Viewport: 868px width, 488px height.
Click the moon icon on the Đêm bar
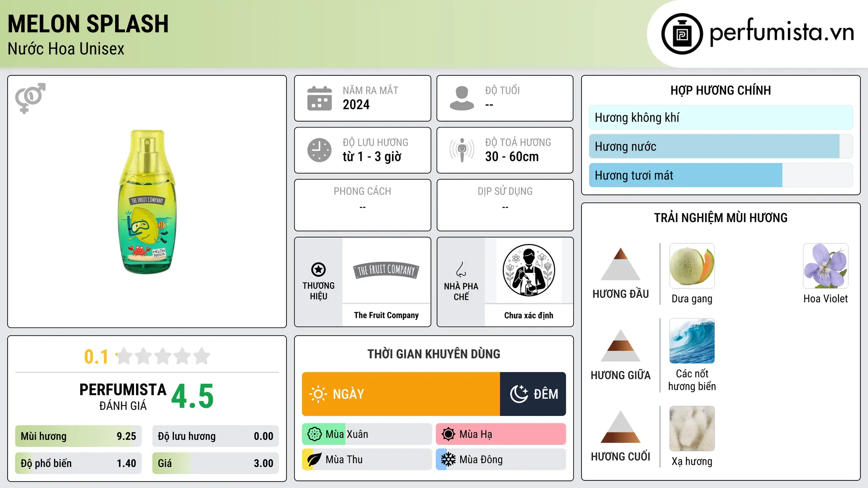point(519,394)
